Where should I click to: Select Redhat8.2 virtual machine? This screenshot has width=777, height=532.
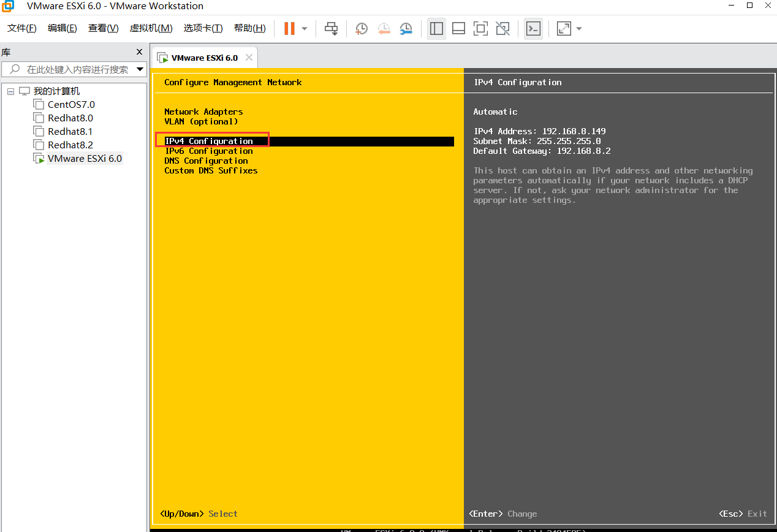[x=70, y=145]
